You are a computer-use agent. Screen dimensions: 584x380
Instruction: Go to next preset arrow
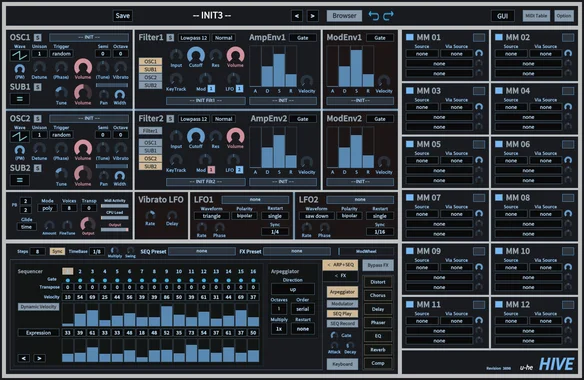pyautogui.click(x=312, y=16)
